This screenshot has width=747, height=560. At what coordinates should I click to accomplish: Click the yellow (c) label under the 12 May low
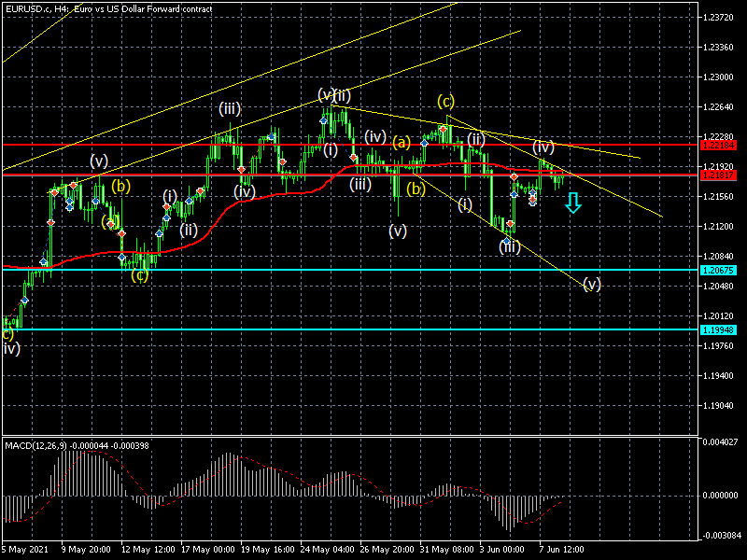[x=139, y=275]
